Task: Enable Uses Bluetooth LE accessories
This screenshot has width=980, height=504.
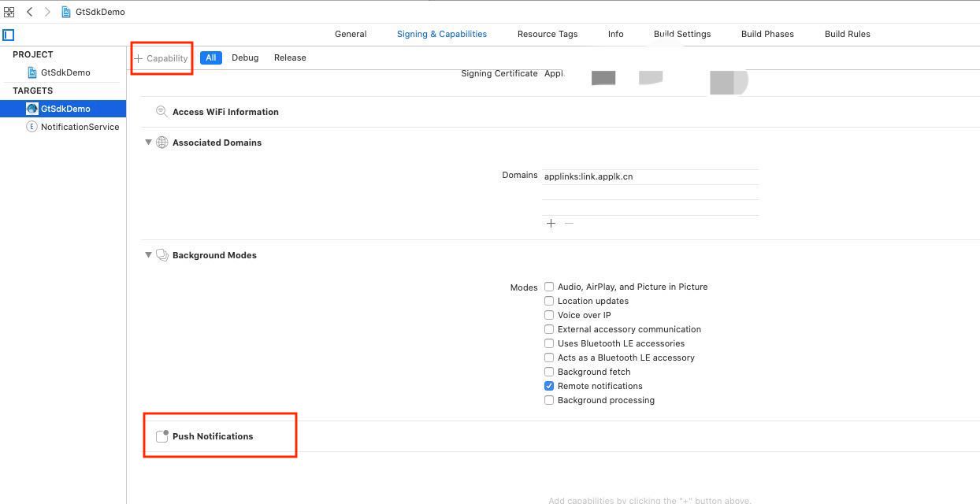Action: click(549, 343)
